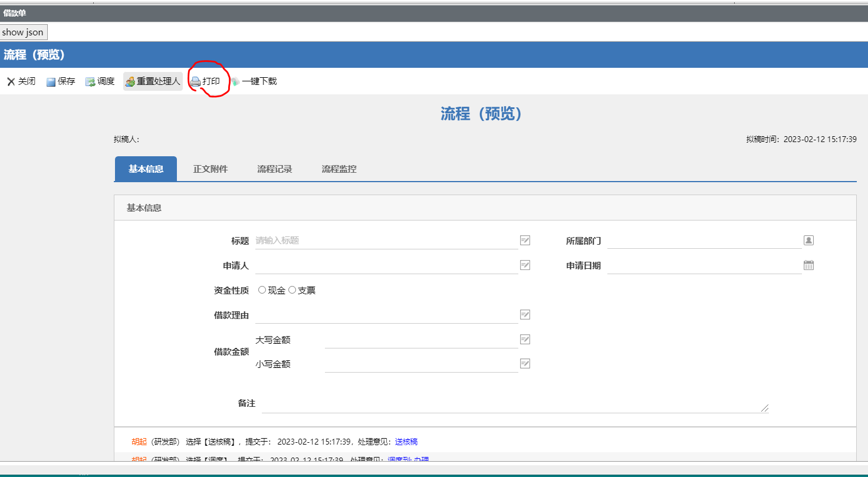Click the edit icon beside 申请人 field

point(525,265)
